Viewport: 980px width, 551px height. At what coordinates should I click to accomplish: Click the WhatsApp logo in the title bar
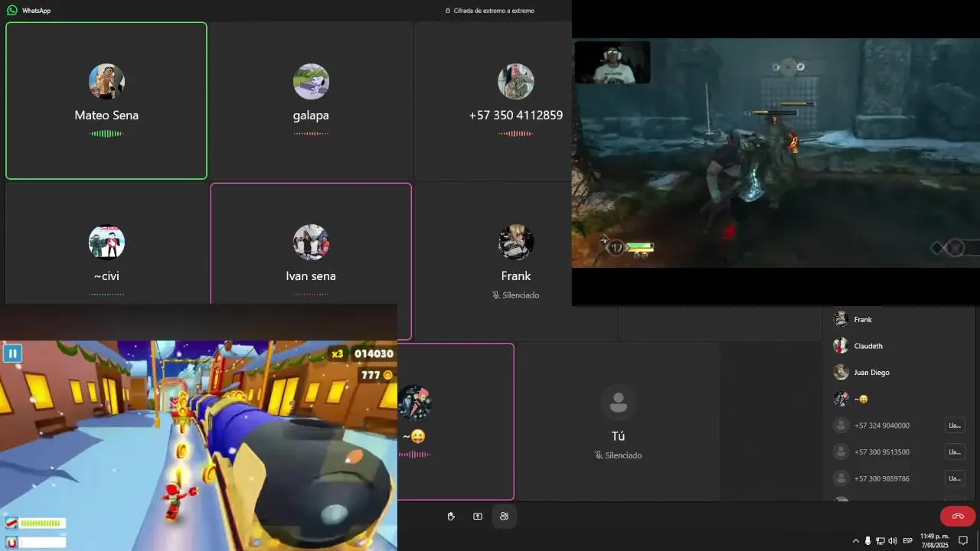[x=12, y=11]
